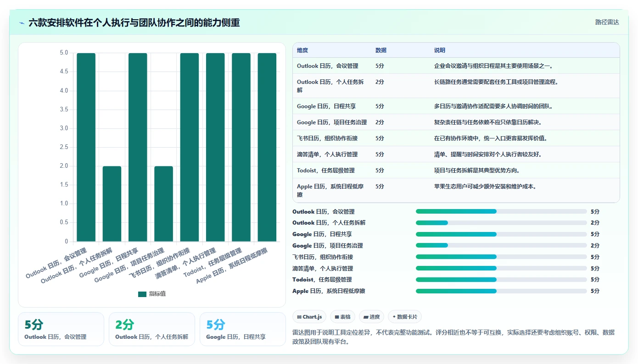Click progress bar for Google 日历，项目任务治理
The image size is (638, 364).
click(x=501, y=246)
